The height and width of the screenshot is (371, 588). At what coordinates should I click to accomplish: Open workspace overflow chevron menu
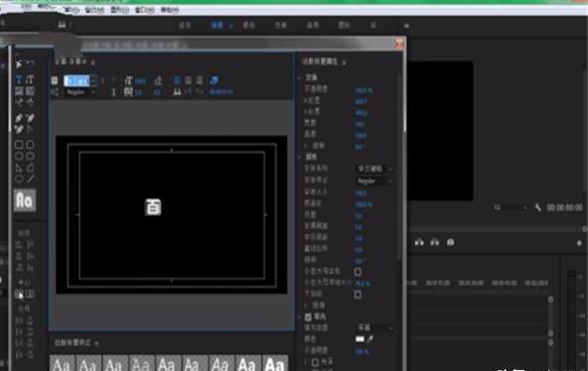point(406,26)
